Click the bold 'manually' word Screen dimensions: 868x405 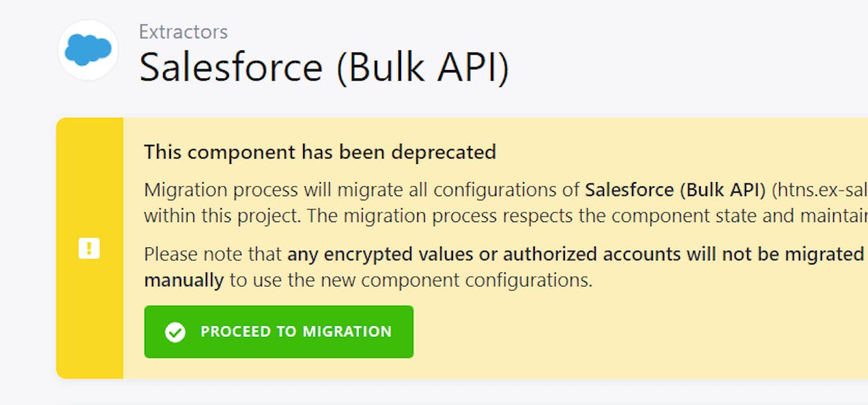(x=184, y=281)
